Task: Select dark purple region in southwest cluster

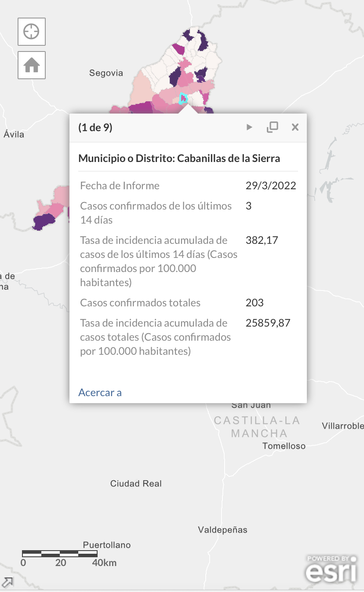Action: click(x=44, y=222)
